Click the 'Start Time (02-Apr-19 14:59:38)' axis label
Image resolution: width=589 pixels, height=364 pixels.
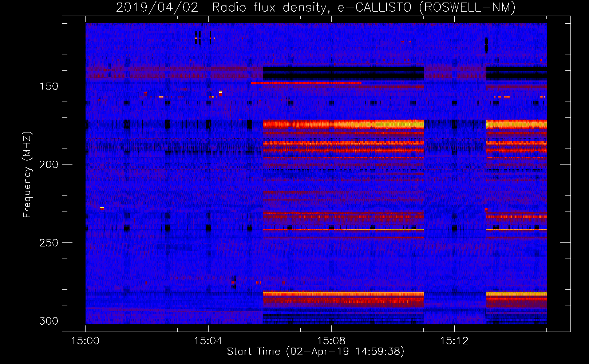[316, 352]
